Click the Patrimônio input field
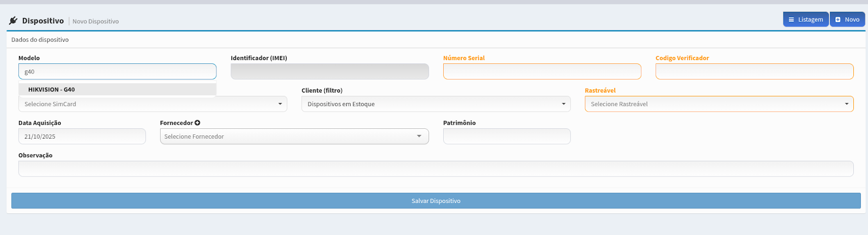 507,136
